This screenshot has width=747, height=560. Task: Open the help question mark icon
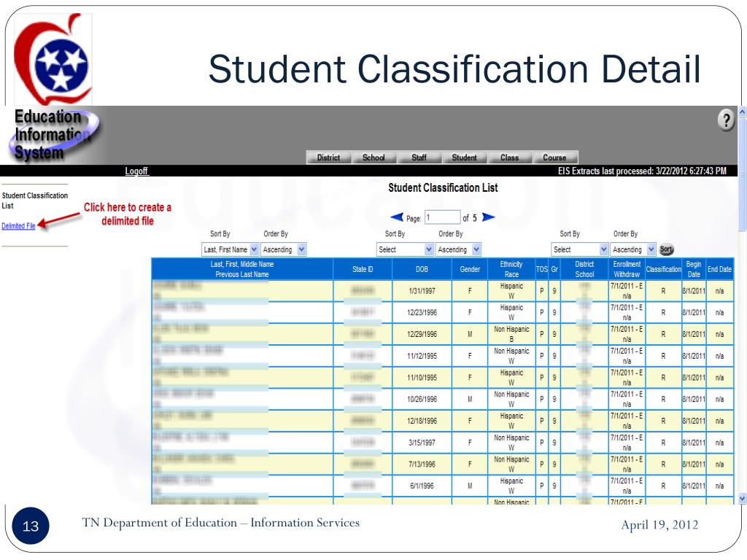tap(726, 120)
